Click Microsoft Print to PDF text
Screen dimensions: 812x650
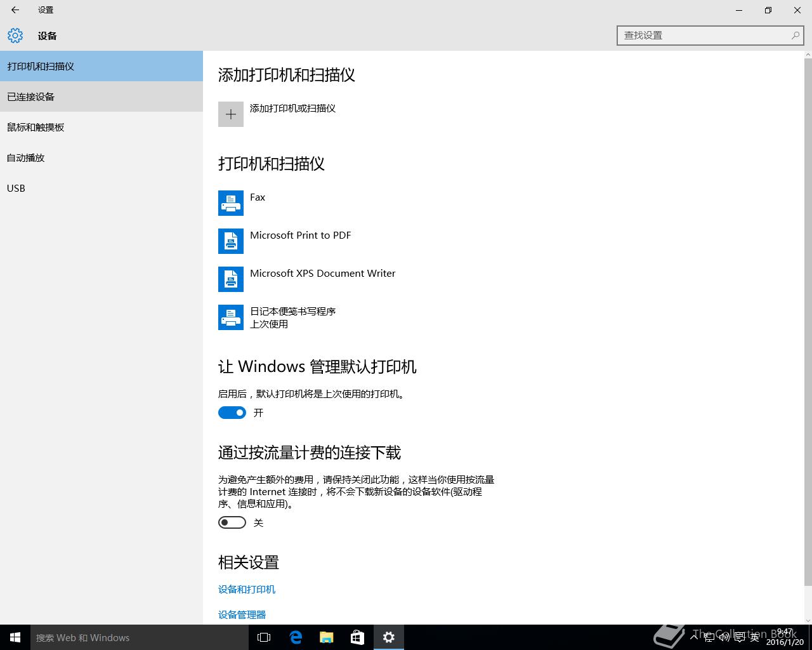[x=301, y=235]
